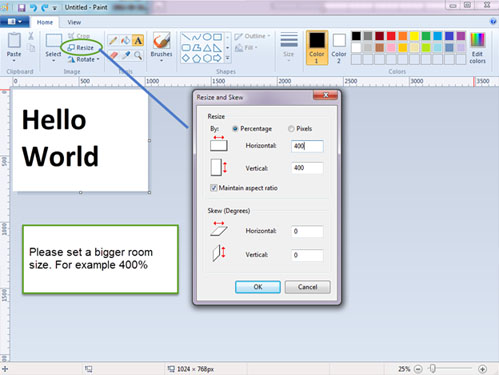Close the Resize and Skew dialog
This screenshot has height=375, width=499.
(x=326, y=95)
